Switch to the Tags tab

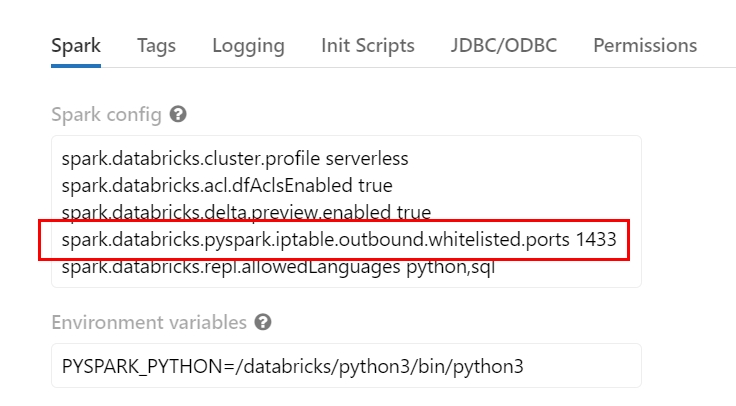pos(156,46)
